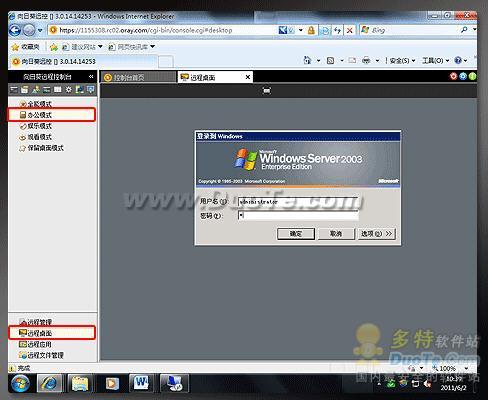Screen dimensions: 488x400
Task: Click the settings gear icon in sidebar toolbar
Action: click(x=68, y=89)
